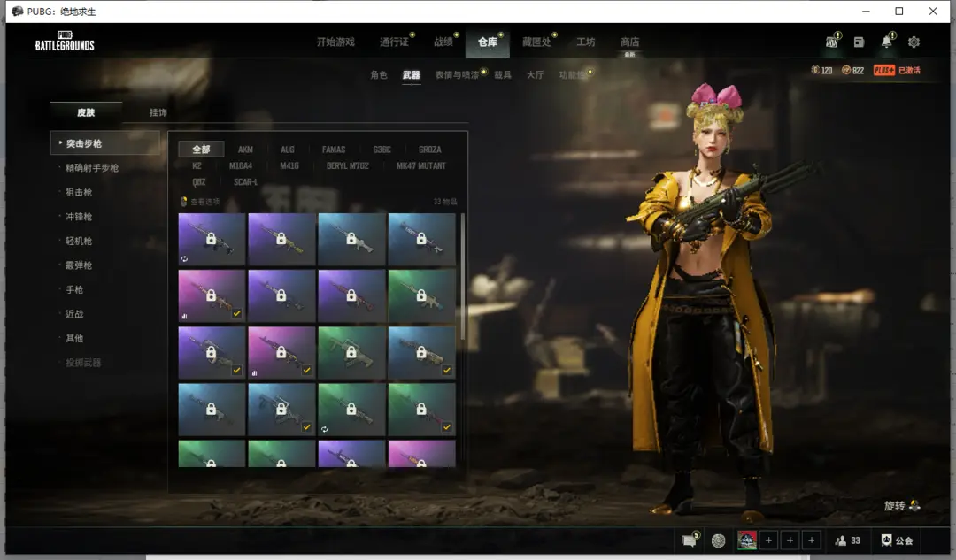
Task: Click lock icon on first skin thumbnail
Action: pyautogui.click(x=211, y=238)
